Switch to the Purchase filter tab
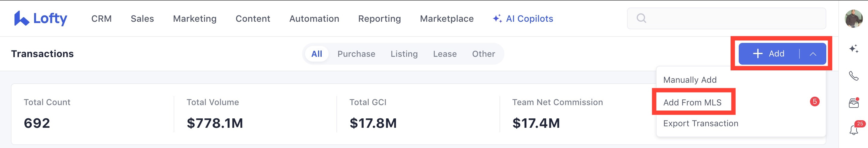The height and width of the screenshot is (148, 868). click(x=356, y=54)
